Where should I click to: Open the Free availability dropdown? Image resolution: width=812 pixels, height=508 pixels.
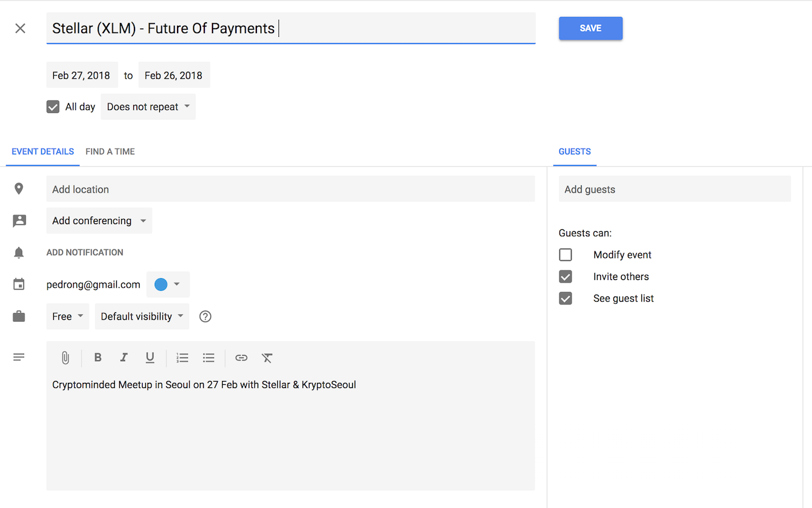[x=68, y=316]
